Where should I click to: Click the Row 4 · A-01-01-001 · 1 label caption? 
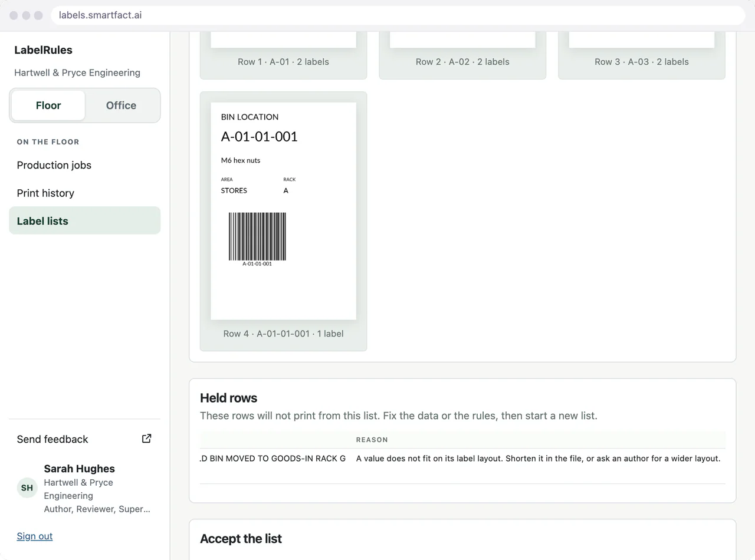coord(283,334)
